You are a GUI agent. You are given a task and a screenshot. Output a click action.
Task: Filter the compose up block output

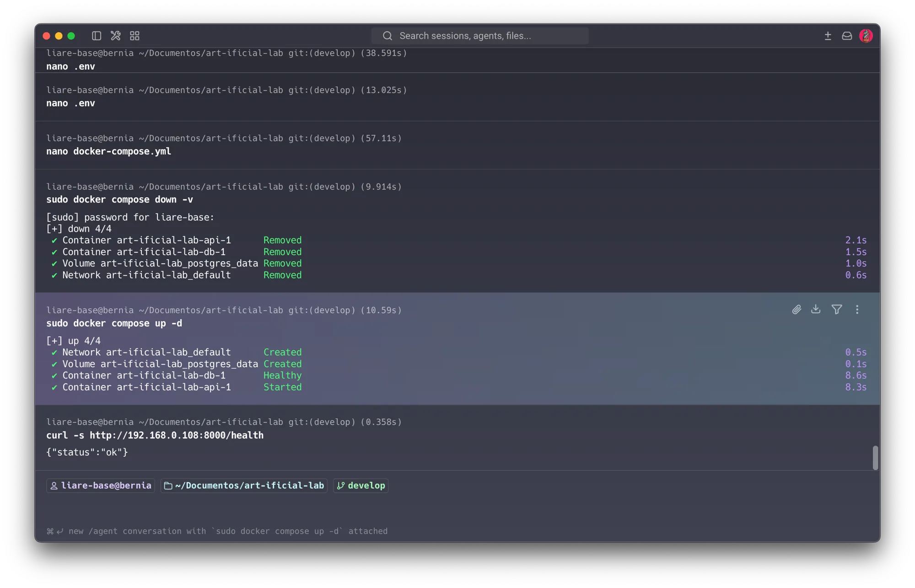(x=837, y=310)
